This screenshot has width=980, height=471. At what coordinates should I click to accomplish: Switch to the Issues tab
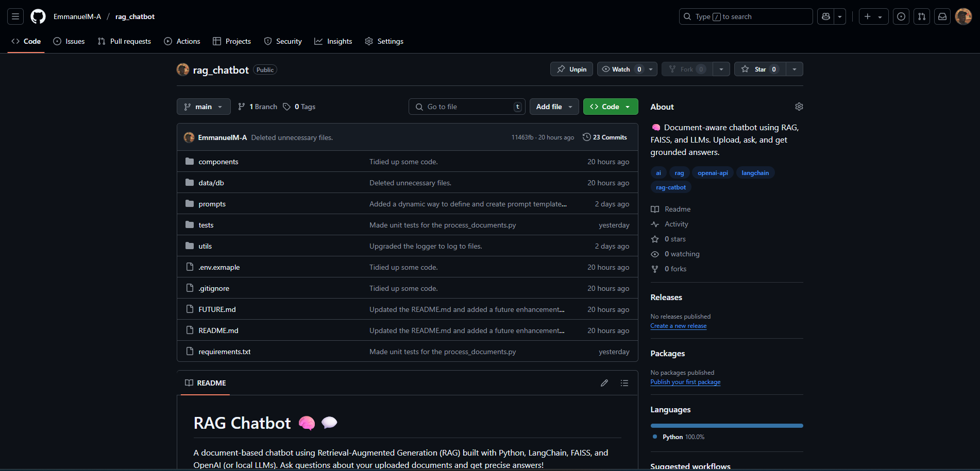(x=69, y=41)
